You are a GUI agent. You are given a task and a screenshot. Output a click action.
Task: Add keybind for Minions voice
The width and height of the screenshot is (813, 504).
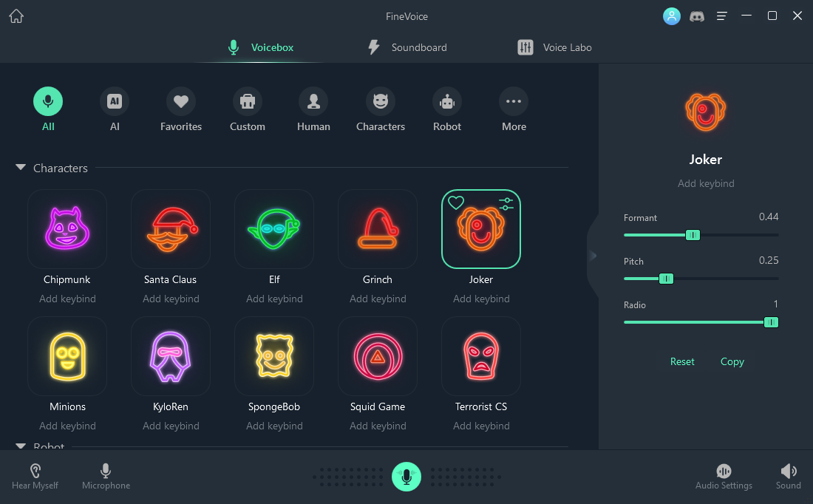[x=67, y=426]
